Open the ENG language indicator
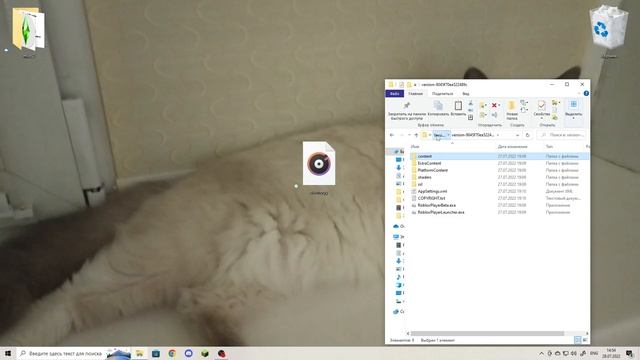The height and width of the screenshot is (360, 640). point(594,353)
